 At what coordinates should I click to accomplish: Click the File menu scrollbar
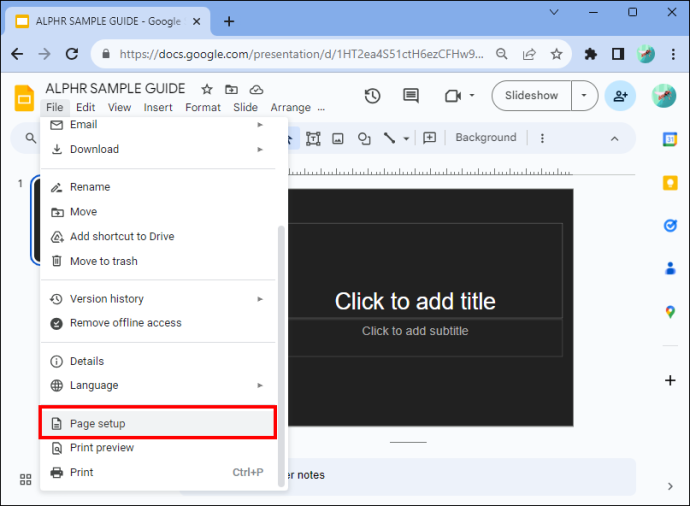[281, 356]
